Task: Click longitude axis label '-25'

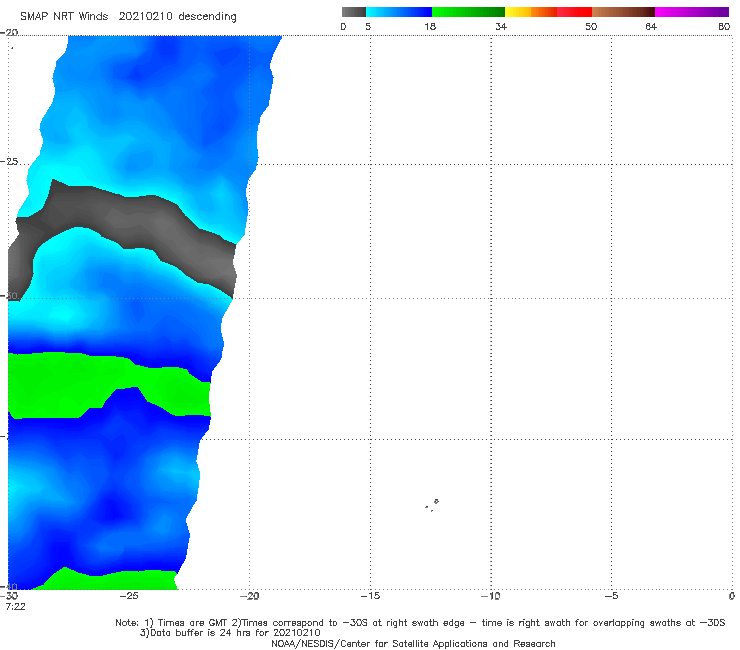Action: point(129,596)
